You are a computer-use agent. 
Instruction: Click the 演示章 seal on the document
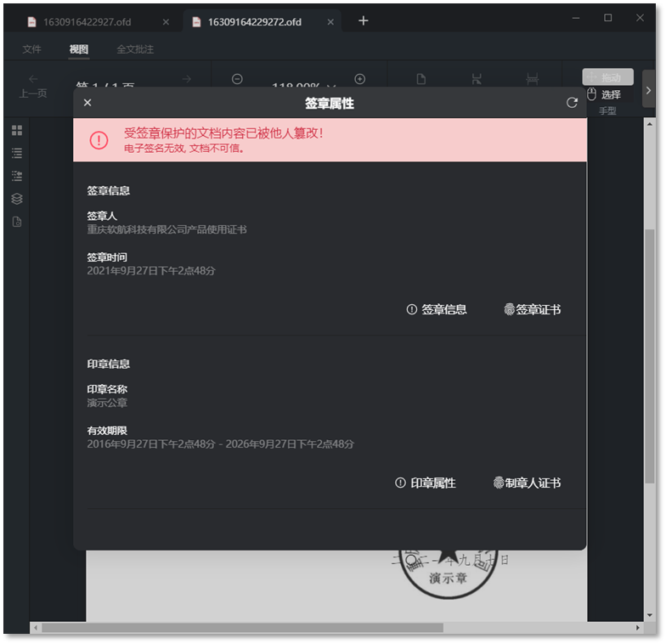[x=449, y=574]
